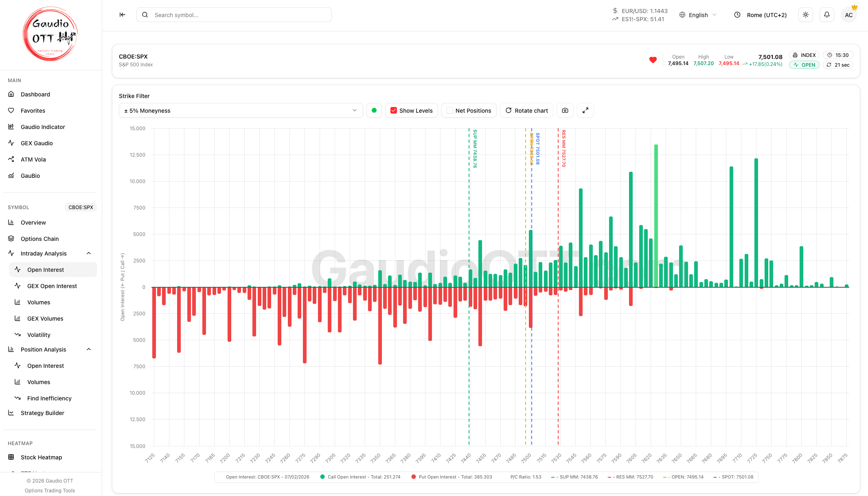Click the globe language icon
Image resolution: width=868 pixels, height=496 pixels.
pos(682,15)
